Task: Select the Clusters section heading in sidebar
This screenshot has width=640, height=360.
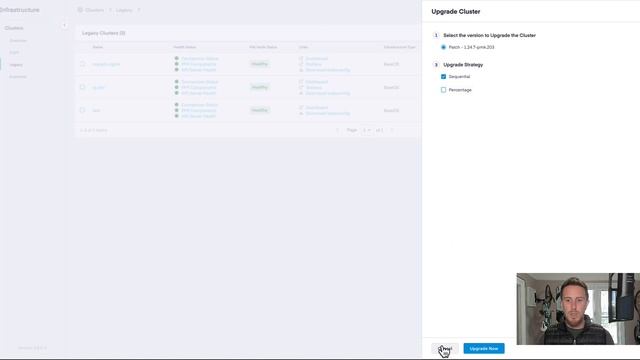Action: (x=14, y=28)
